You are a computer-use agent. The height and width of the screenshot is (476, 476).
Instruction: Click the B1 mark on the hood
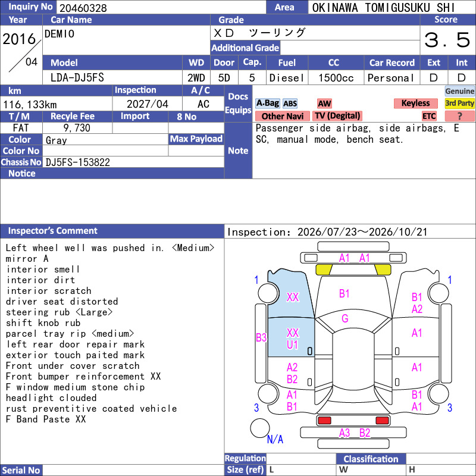point(345,293)
